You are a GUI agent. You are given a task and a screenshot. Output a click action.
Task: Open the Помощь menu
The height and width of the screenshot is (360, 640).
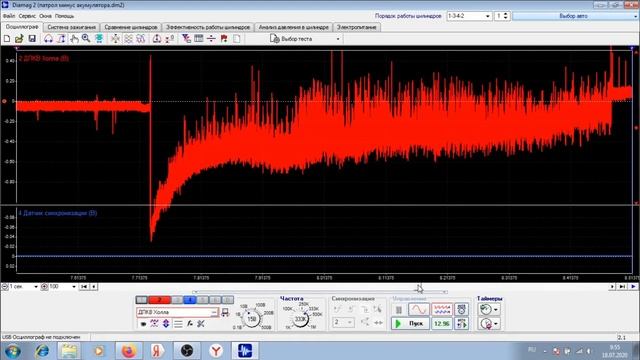point(64,16)
